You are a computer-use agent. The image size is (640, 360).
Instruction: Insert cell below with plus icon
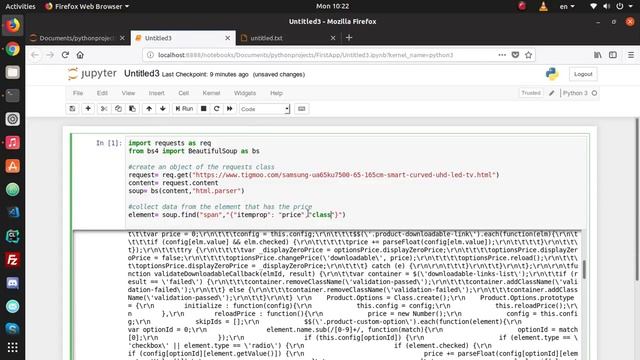tap(88, 109)
